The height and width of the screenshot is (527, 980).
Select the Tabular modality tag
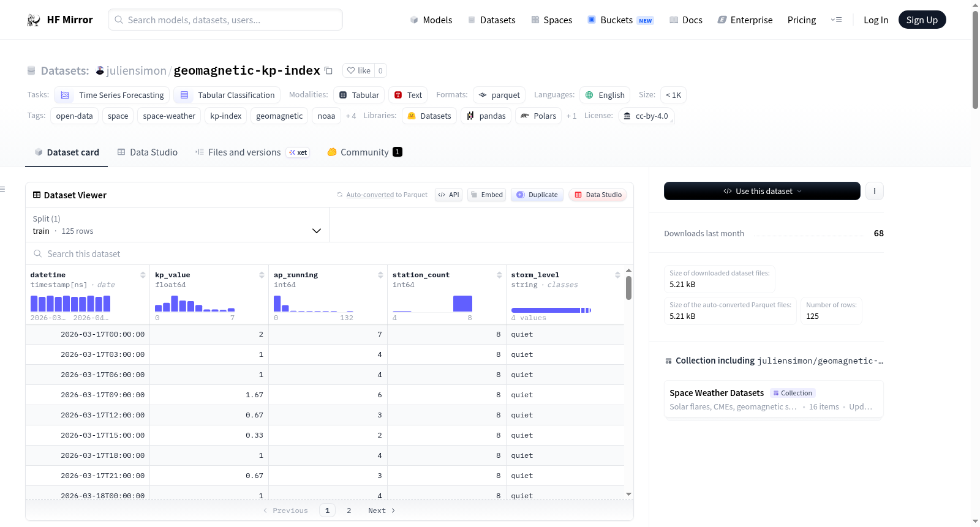tap(359, 95)
